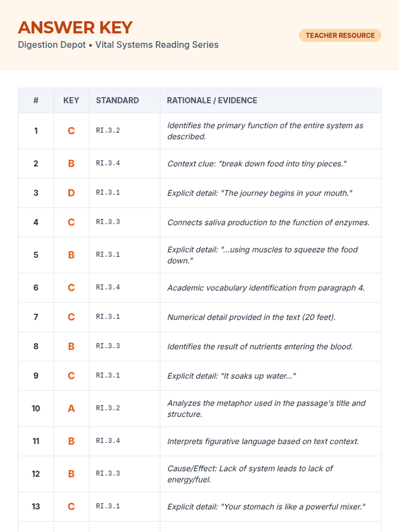The width and height of the screenshot is (399, 532).
Task: Select the STANDARD column header
Action: coord(117,100)
